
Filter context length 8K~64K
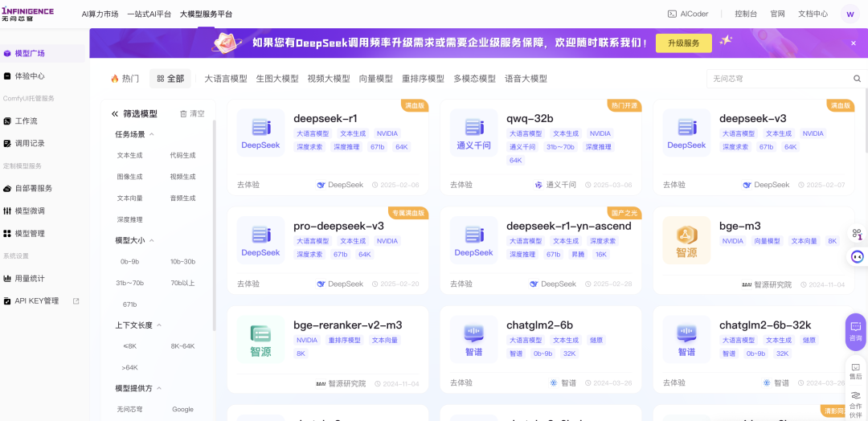pos(182,346)
